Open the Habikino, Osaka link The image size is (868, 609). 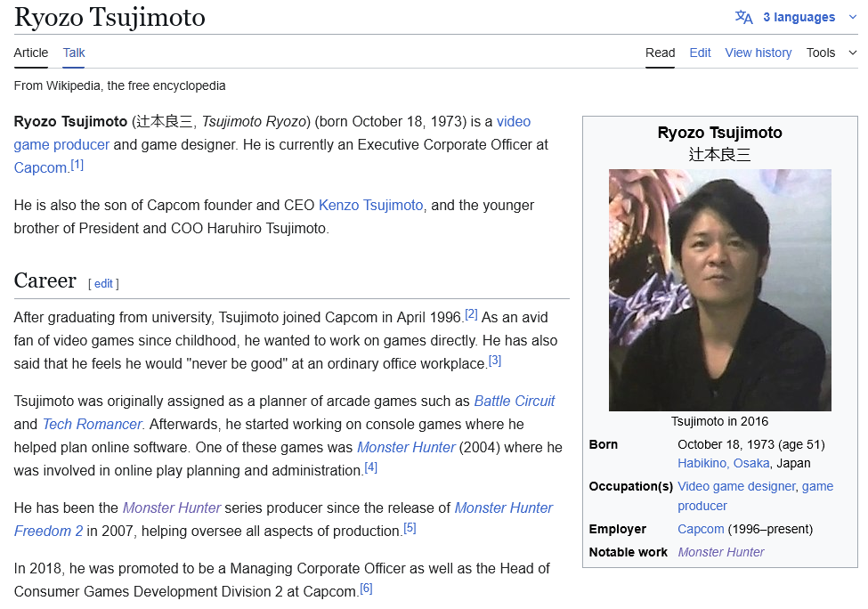[x=724, y=463]
